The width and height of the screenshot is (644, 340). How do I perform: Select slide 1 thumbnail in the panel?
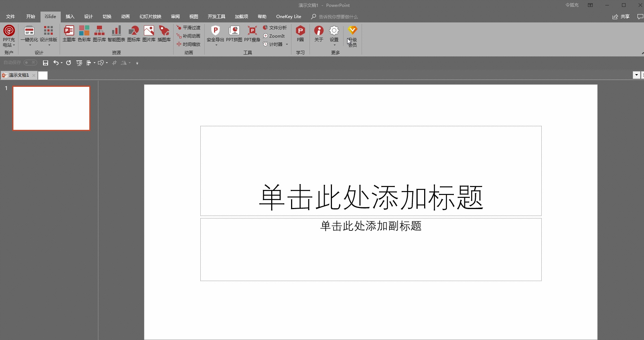click(51, 108)
